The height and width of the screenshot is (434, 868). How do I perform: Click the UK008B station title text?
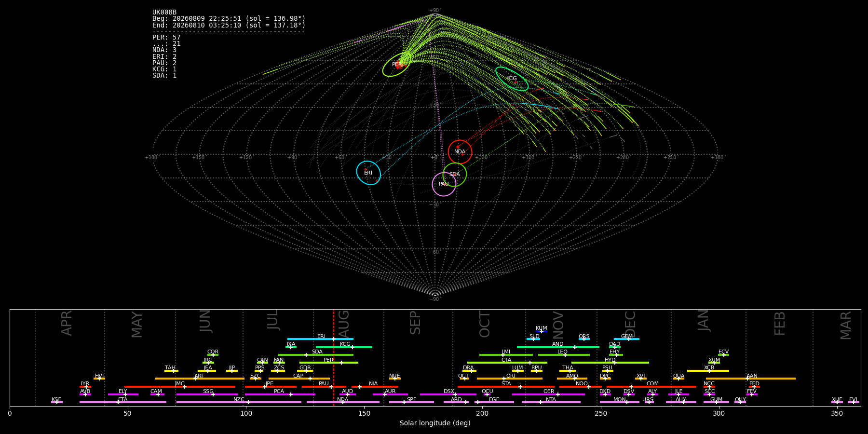point(164,13)
